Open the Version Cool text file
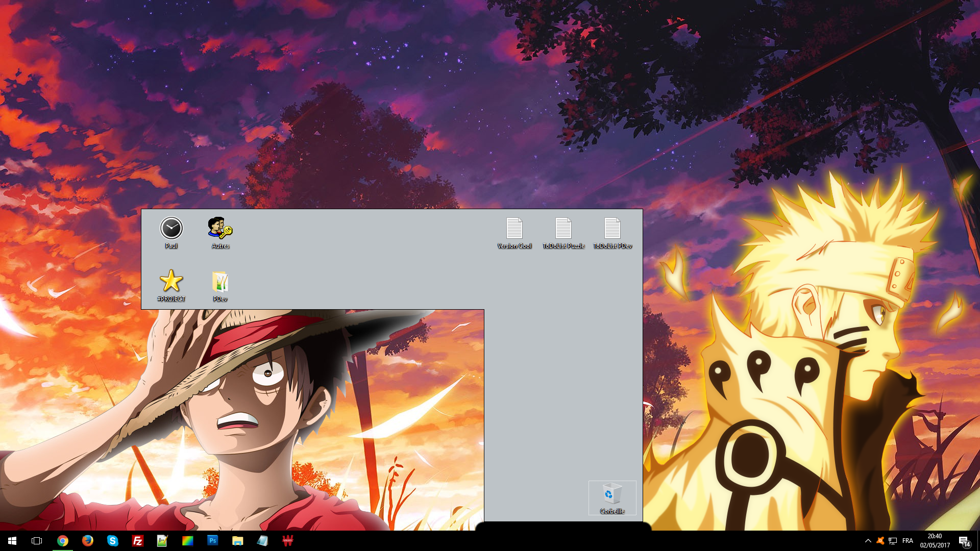The height and width of the screenshot is (551, 980). [514, 233]
